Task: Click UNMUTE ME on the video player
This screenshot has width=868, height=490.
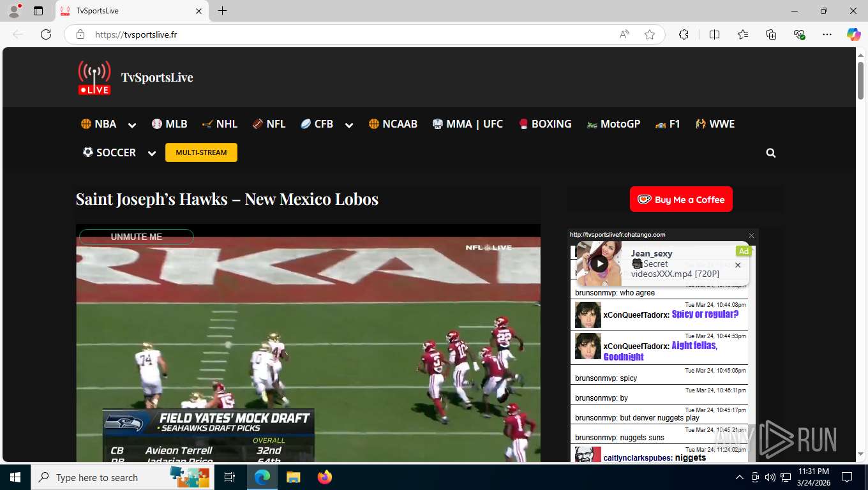Action: (x=137, y=237)
